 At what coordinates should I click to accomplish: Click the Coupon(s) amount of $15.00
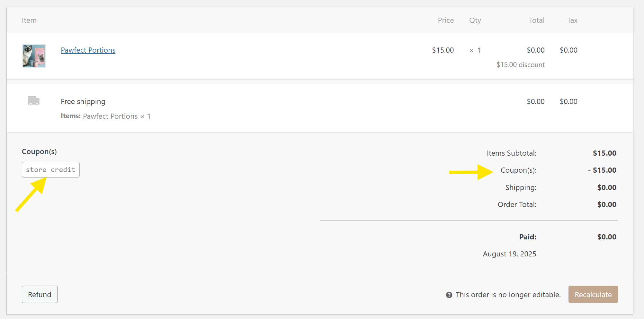pos(602,170)
